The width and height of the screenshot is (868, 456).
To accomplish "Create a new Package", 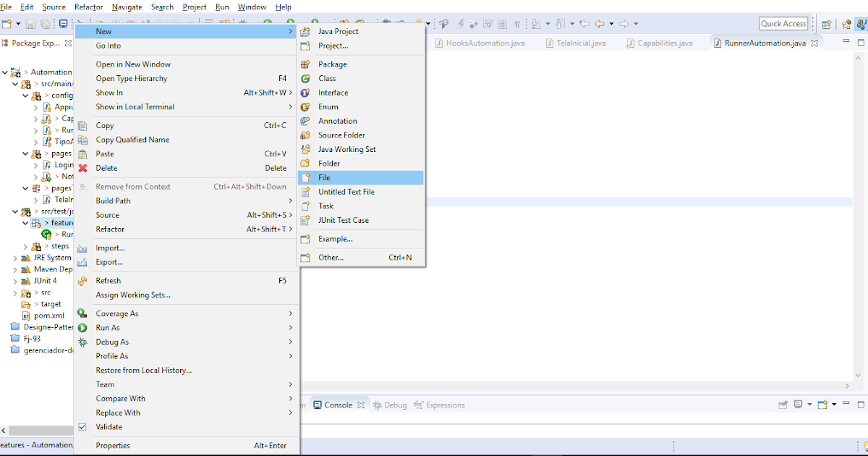I will (x=360, y=64).
